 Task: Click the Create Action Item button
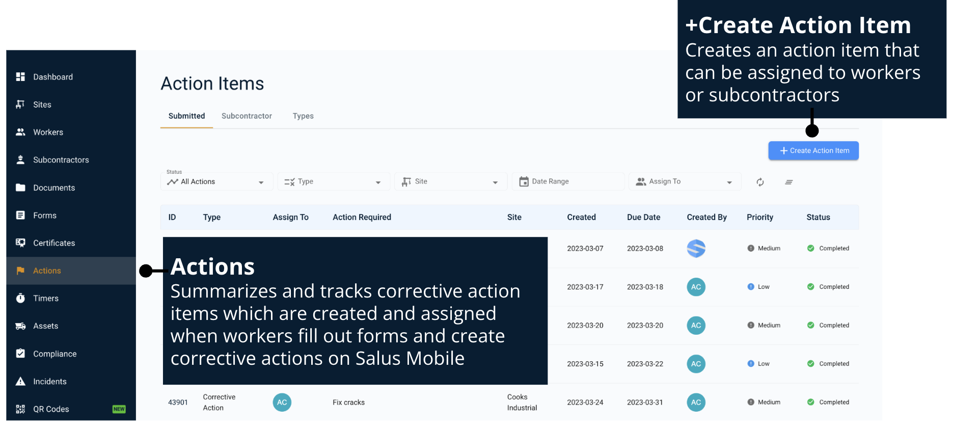coord(813,151)
